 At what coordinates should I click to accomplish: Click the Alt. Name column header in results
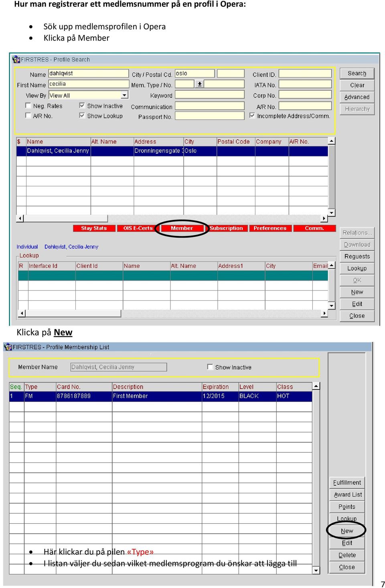[112, 142]
